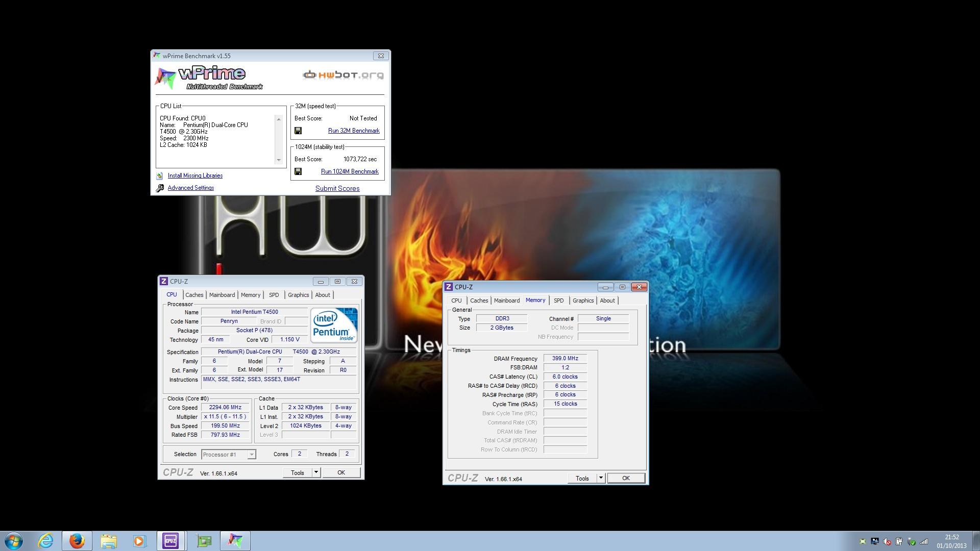Viewport: 980px width, 551px height.
Task: Open Windows Media Player from taskbar
Action: [x=139, y=541]
